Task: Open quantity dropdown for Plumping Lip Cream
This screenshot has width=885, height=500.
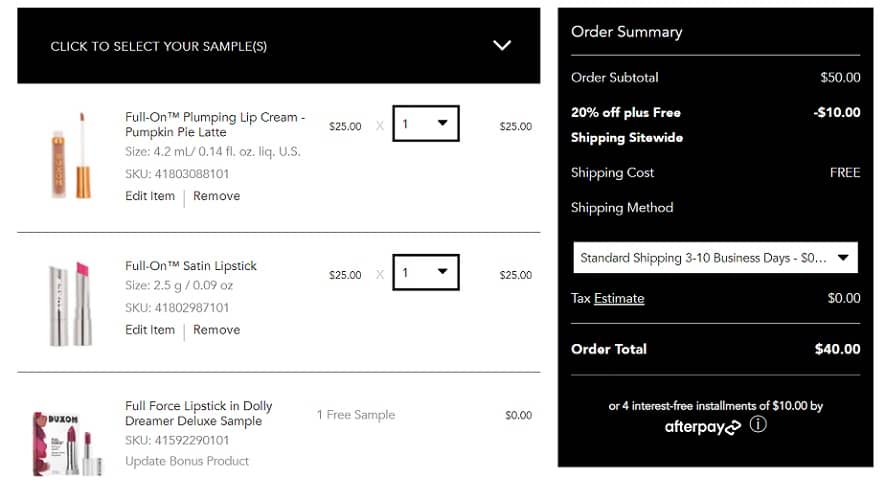Action: click(x=425, y=124)
